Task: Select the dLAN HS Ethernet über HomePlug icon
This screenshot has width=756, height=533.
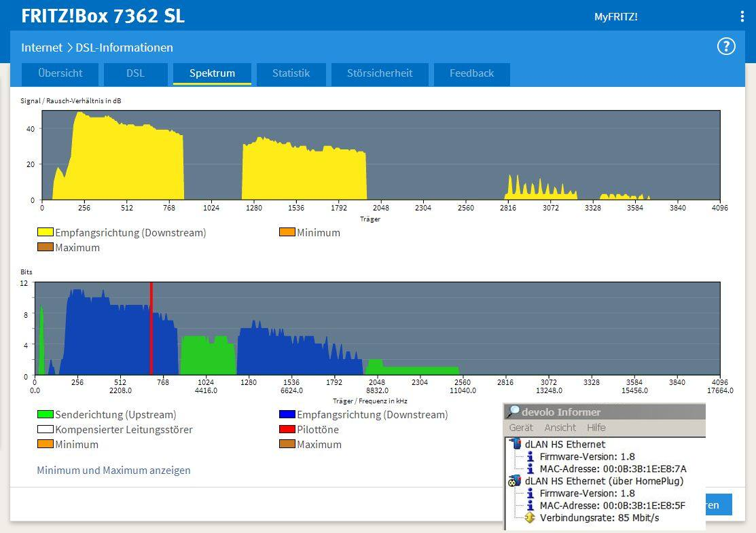Action: coord(514,481)
